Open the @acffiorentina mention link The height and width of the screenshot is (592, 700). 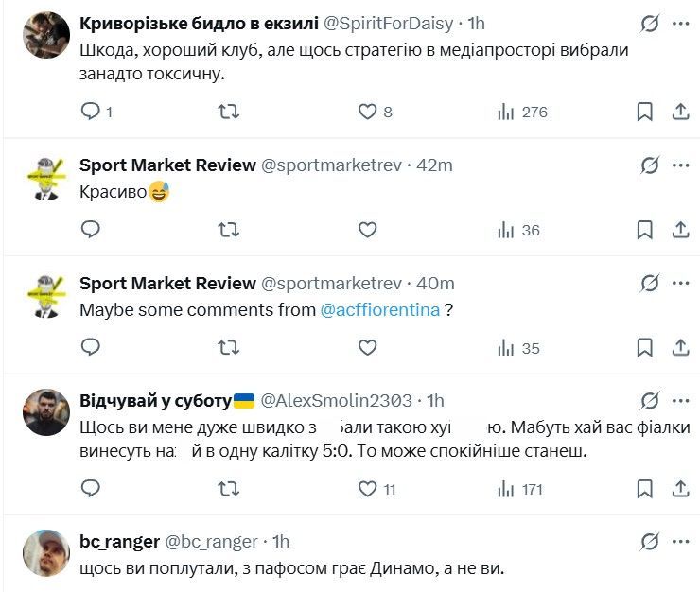380,310
